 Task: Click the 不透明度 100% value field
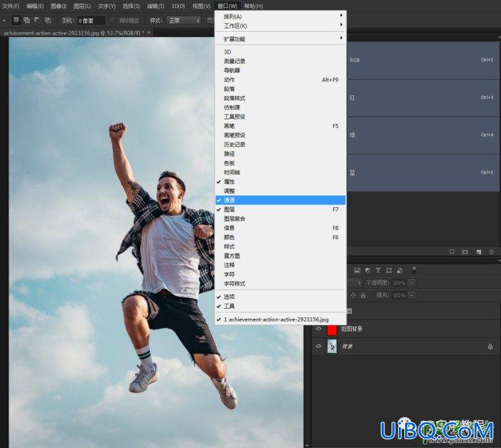click(x=399, y=283)
